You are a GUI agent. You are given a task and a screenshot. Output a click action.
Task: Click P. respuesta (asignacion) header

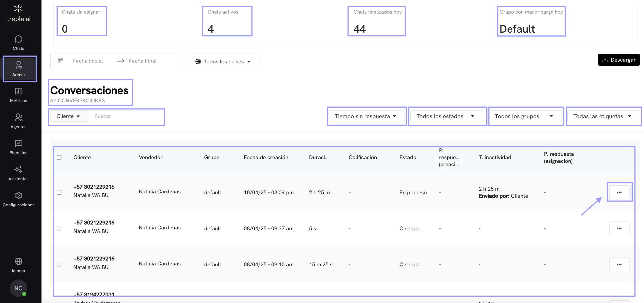coord(559,157)
